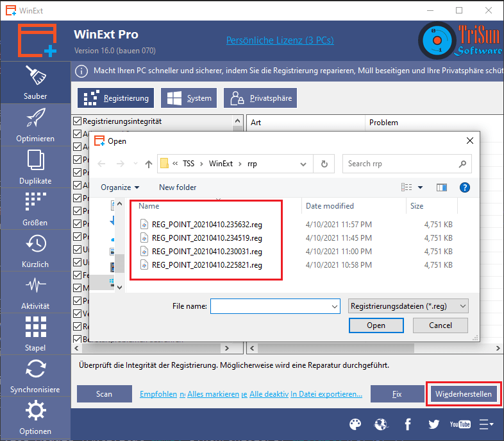
Task: Open the Optionen gear section
Action: [35, 418]
